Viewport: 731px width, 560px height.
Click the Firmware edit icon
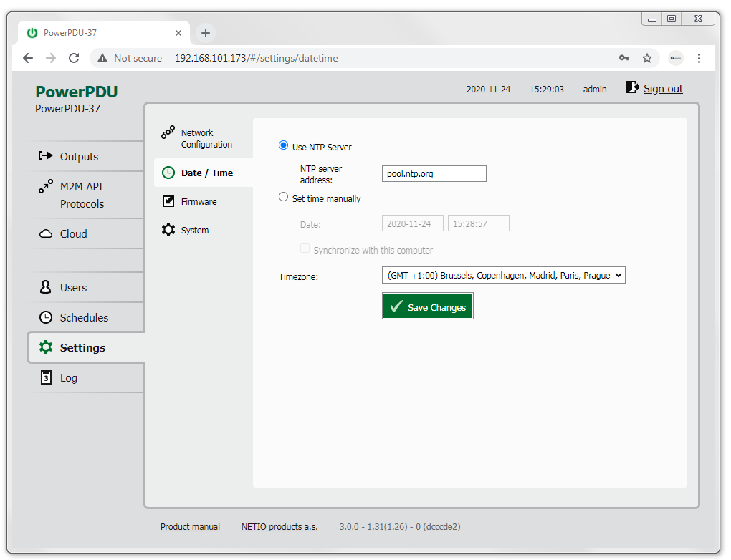point(168,202)
